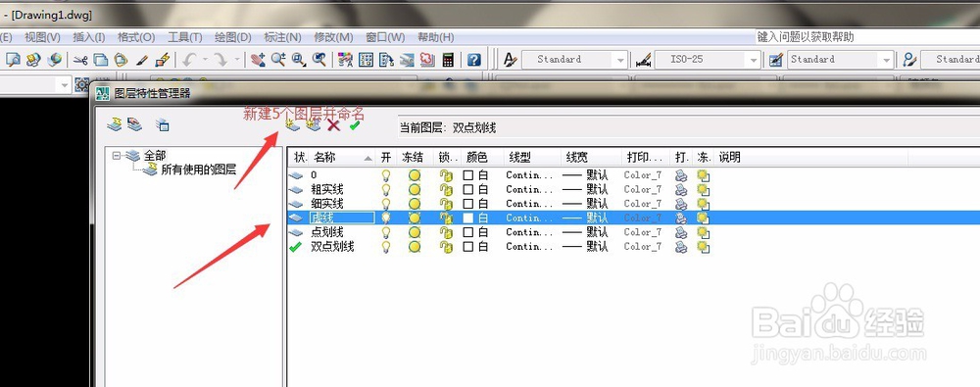Open the workspace dropdown left of gear
Viewport: 980px width, 387px height.
pos(66,84)
